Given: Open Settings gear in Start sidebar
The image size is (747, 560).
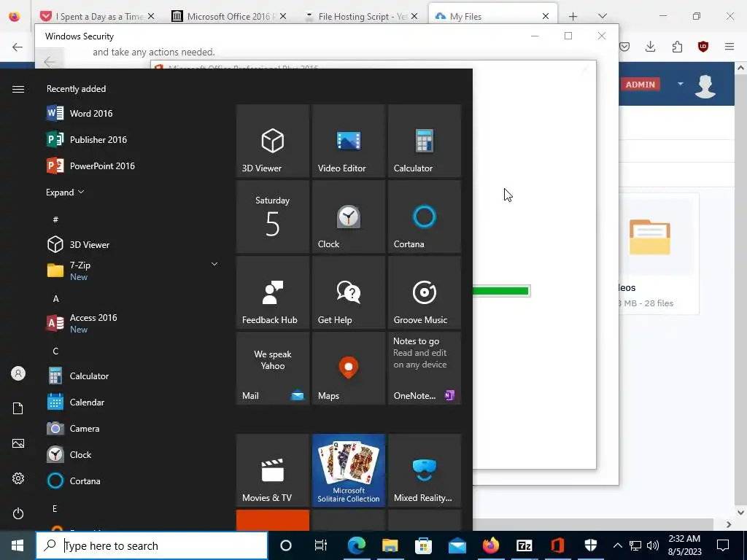Looking at the screenshot, I should 18,478.
